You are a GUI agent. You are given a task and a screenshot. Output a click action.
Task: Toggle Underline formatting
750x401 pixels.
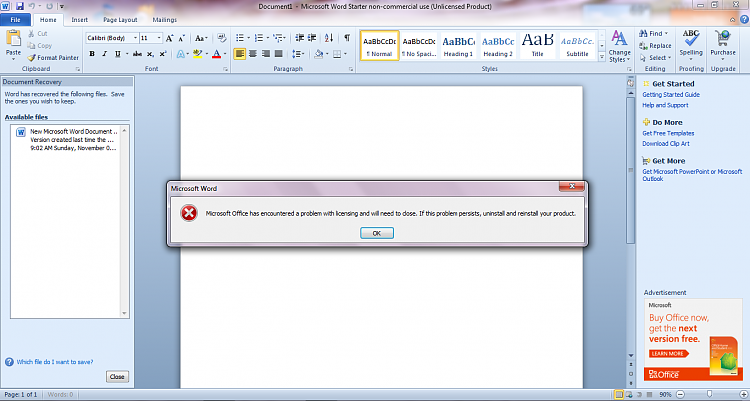(118, 54)
